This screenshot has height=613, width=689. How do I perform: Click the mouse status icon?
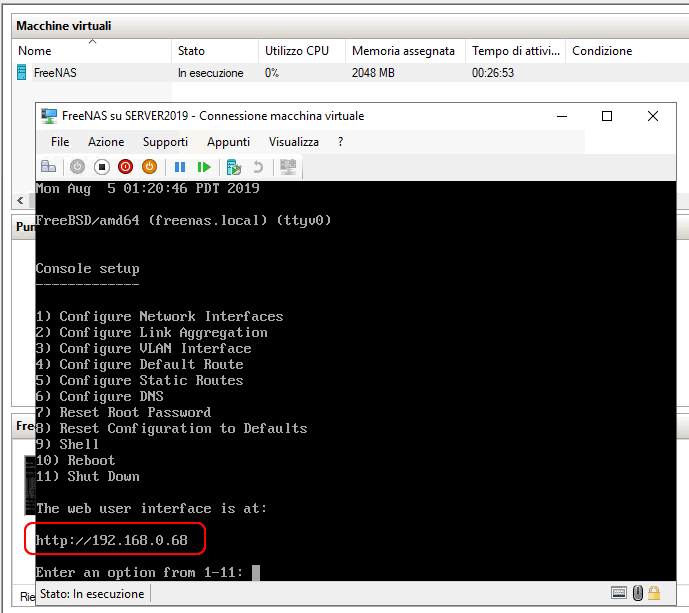tap(638, 593)
